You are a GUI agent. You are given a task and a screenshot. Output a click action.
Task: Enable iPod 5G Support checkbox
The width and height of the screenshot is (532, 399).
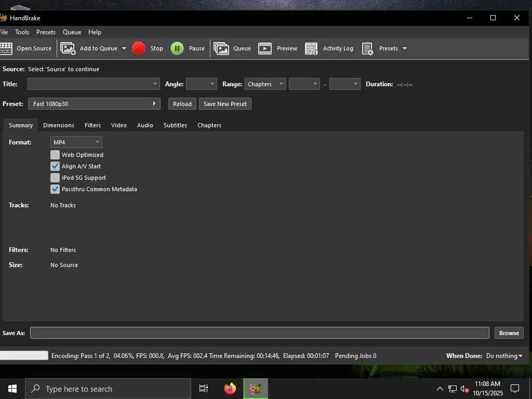(55, 178)
